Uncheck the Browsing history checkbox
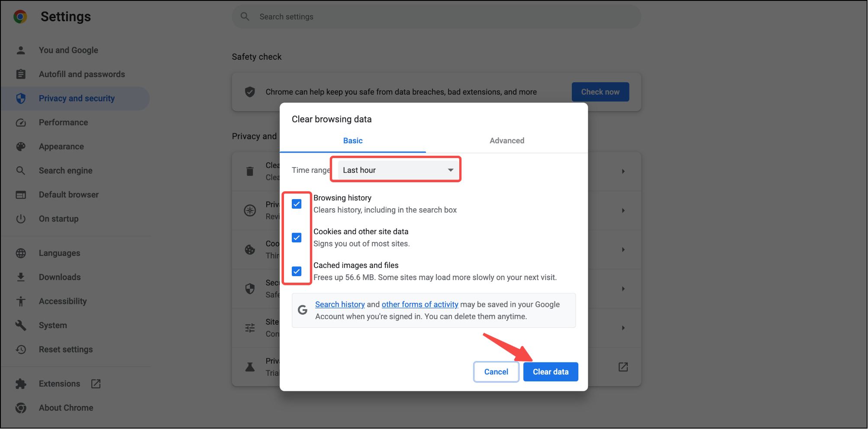 (297, 204)
